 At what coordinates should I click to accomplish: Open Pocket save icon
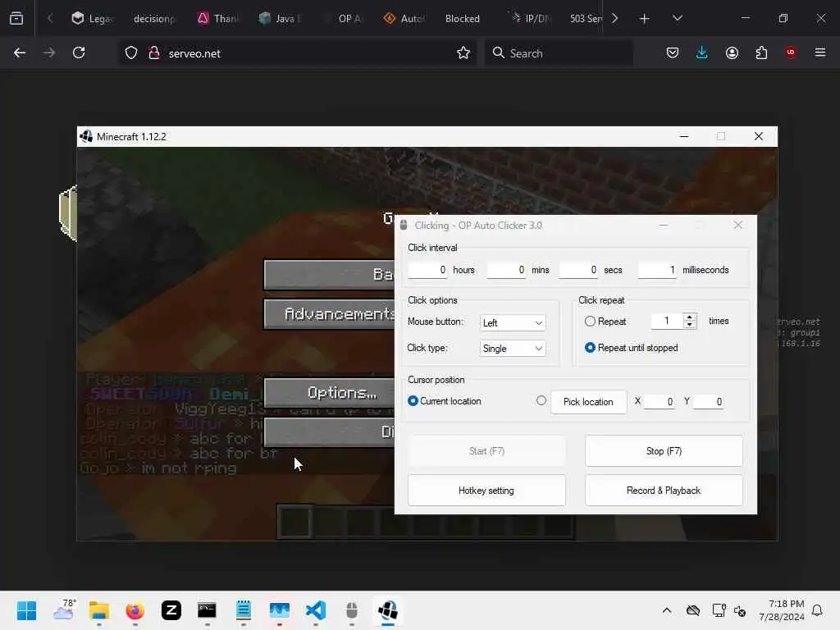click(673, 52)
